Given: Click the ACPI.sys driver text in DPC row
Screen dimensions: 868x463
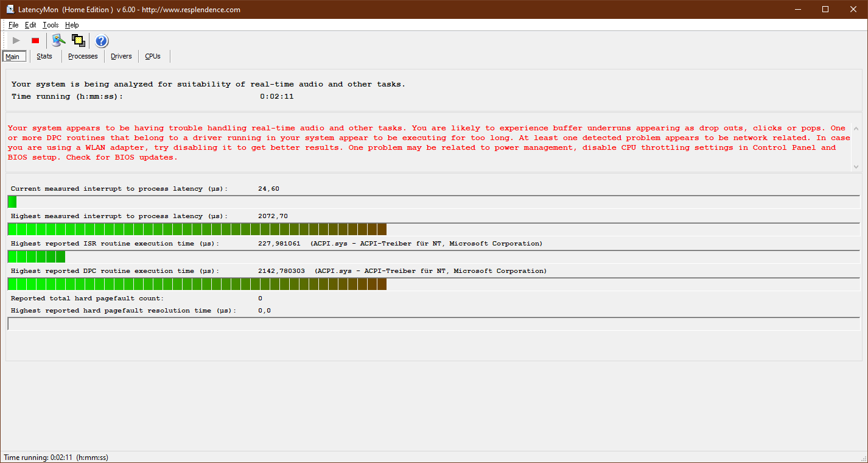Looking at the screenshot, I should click(430, 271).
